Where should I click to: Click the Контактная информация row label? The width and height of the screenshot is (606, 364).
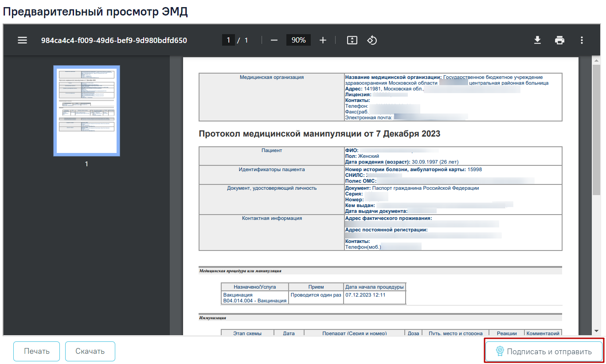272,218
